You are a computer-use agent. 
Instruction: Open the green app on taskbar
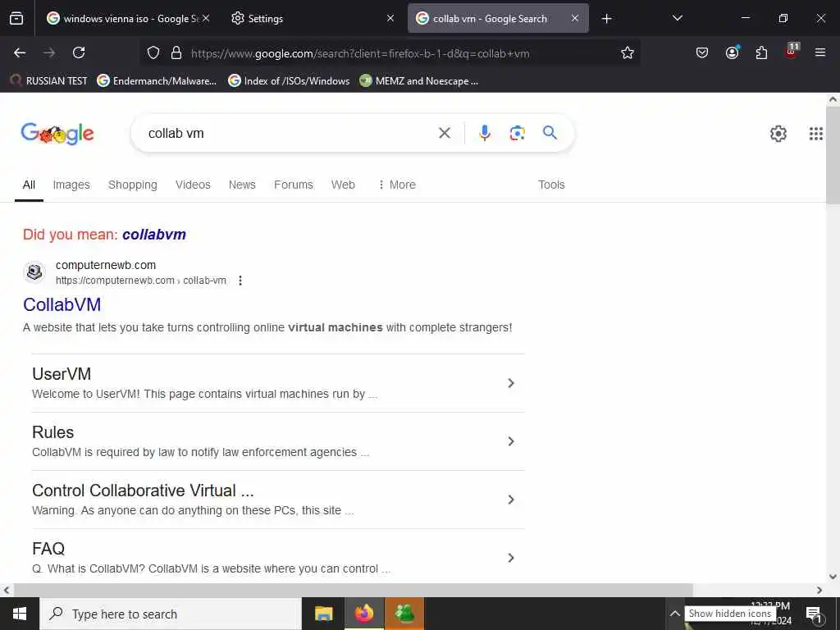(404, 614)
